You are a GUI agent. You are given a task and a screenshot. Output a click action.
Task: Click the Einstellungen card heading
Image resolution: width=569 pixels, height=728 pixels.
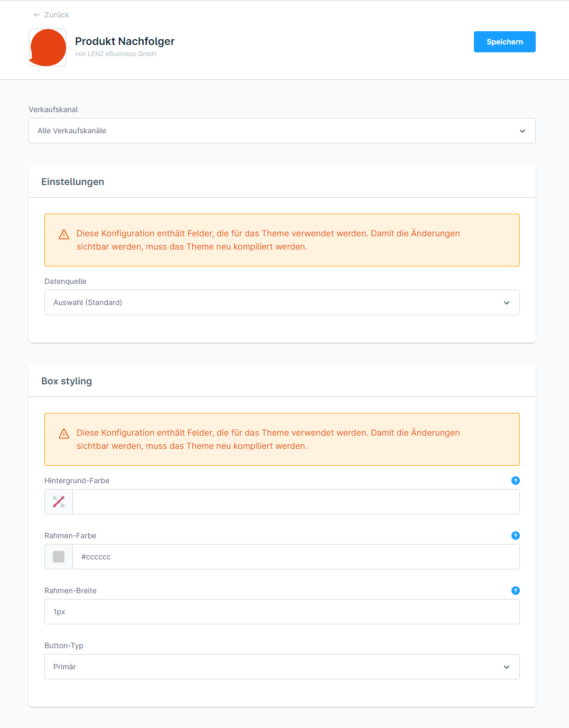tap(73, 182)
